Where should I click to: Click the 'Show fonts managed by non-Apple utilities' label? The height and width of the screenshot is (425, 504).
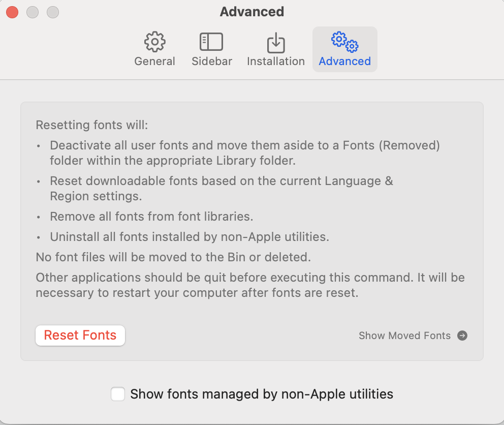pos(262,394)
